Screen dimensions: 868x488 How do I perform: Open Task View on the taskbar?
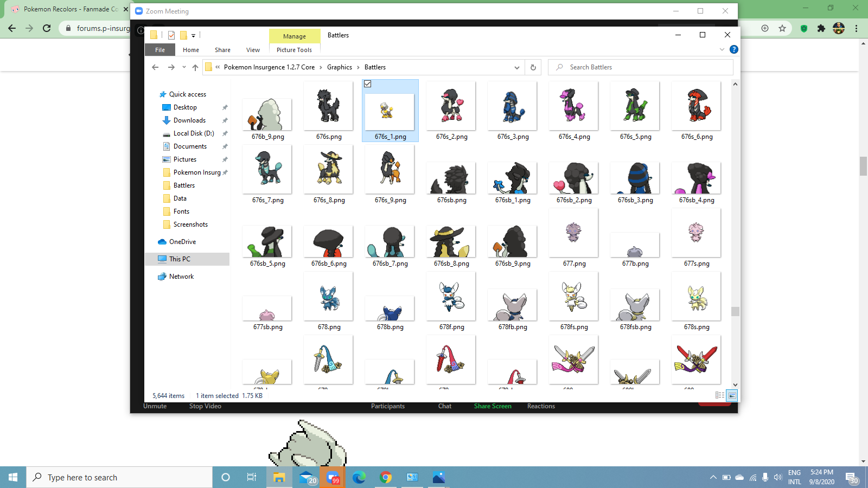pyautogui.click(x=252, y=477)
